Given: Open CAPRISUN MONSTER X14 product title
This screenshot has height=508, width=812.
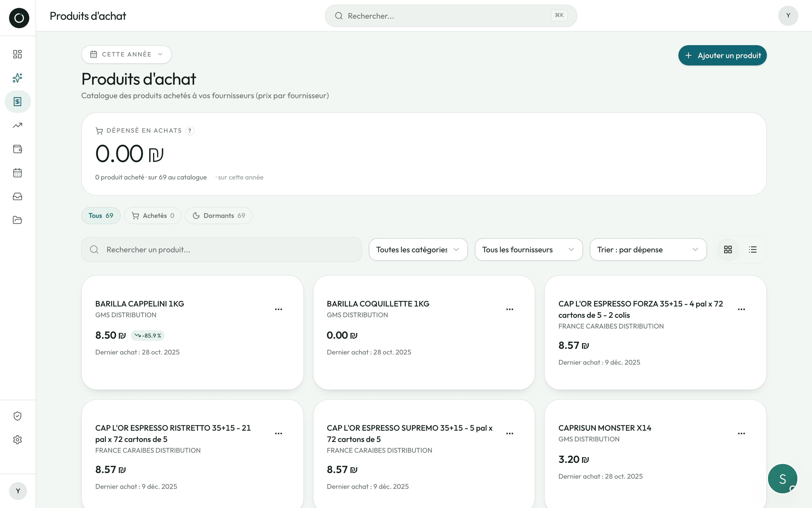Looking at the screenshot, I should [x=605, y=428].
